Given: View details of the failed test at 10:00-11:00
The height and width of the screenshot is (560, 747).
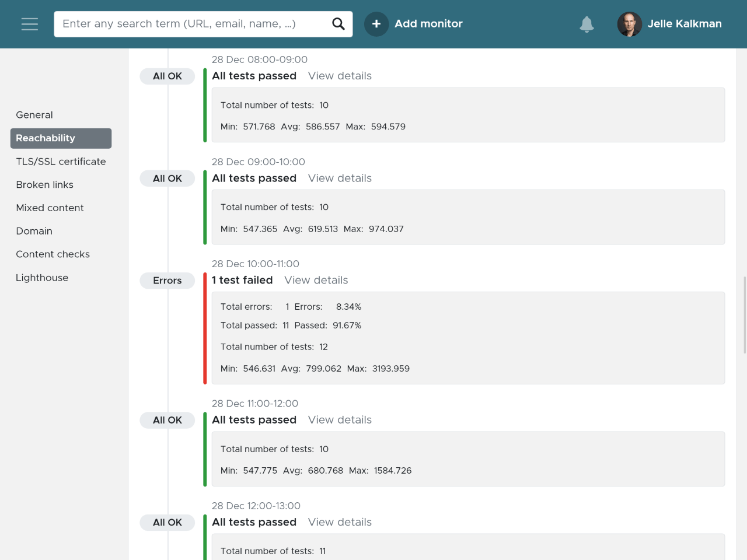Looking at the screenshot, I should tap(316, 281).
